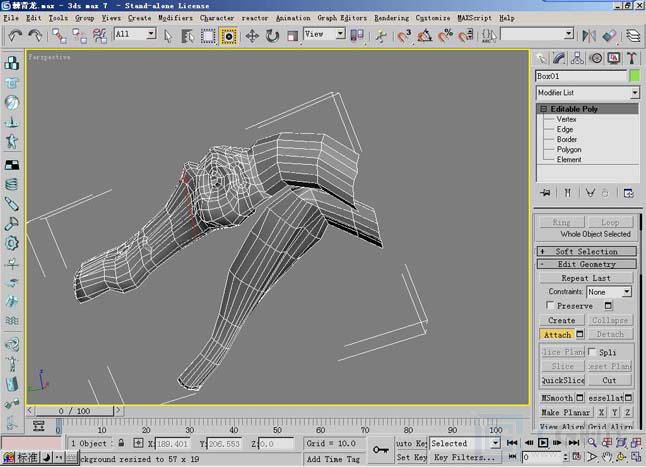
Task: Enable the Preserve checkbox
Action: 550,305
